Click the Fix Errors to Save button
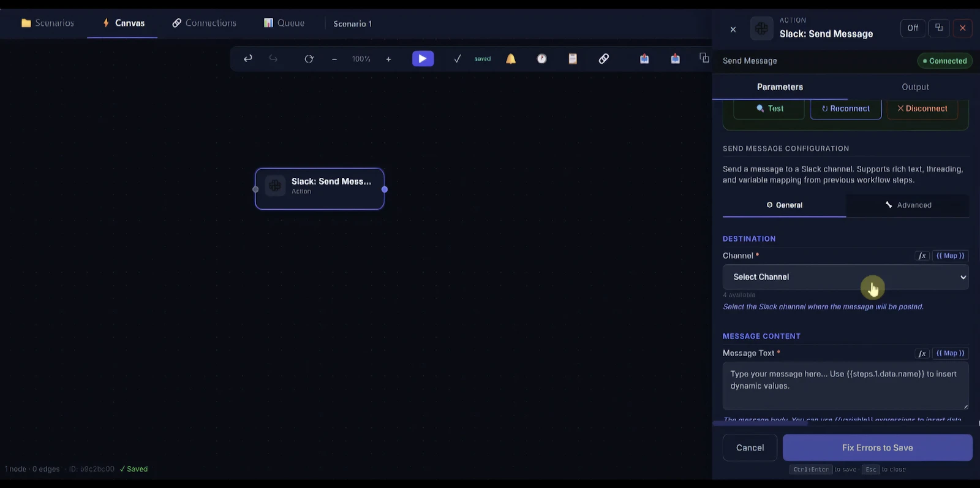The width and height of the screenshot is (980, 488). tap(878, 448)
